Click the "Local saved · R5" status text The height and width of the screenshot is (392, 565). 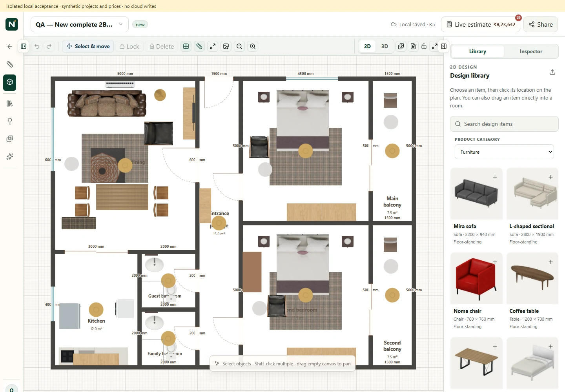pyautogui.click(x=417, y=24)
